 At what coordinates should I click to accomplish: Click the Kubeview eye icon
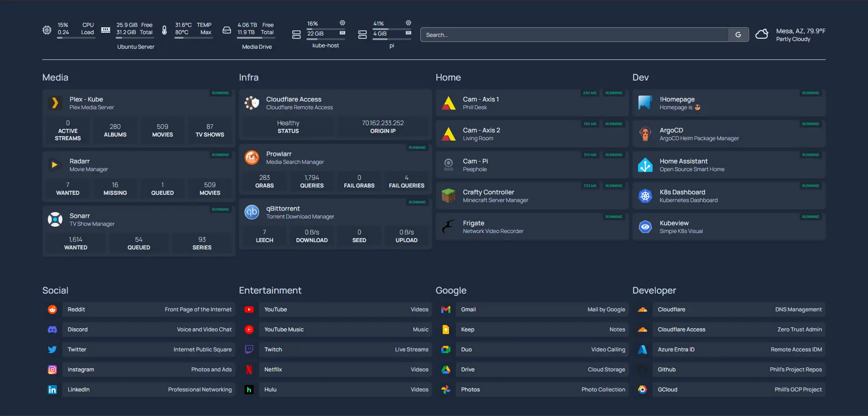pos(645,227)
